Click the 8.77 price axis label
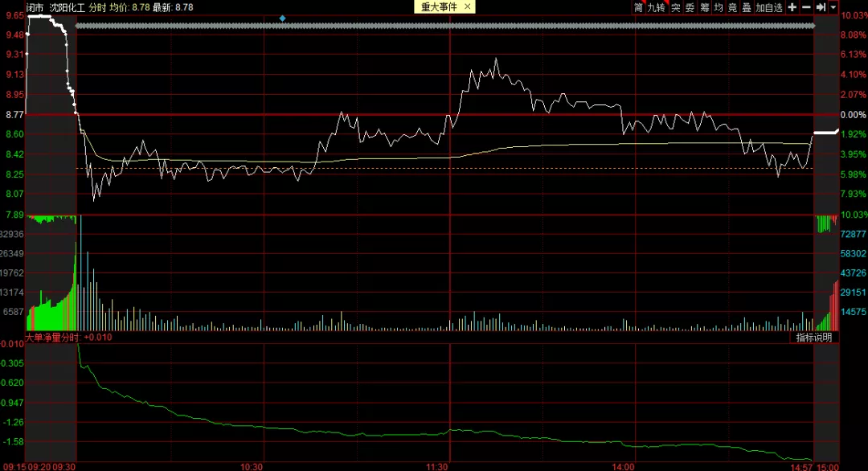The image size is (868, 471). coord(15,115)
